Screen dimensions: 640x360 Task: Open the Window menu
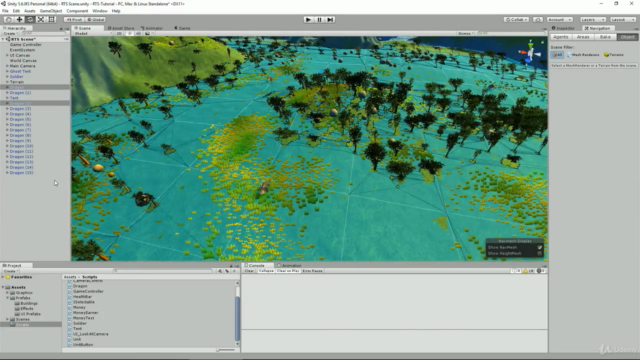coord(100,11)
